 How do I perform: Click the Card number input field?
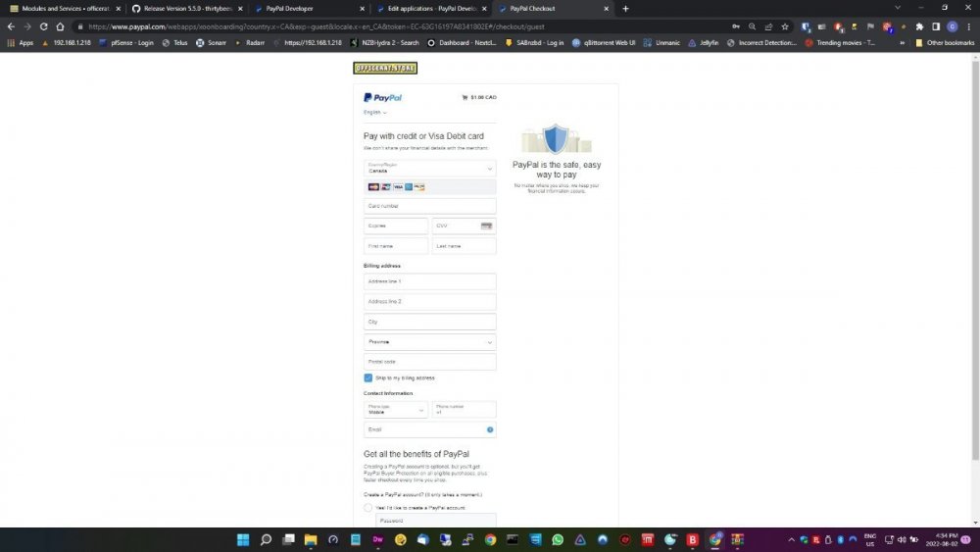(429, 206)
